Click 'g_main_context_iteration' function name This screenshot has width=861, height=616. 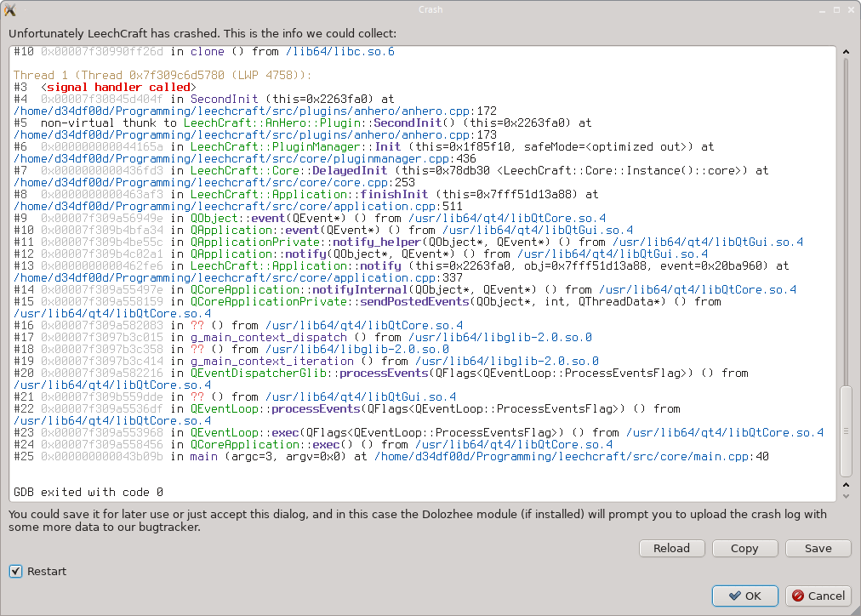[271, 362]
